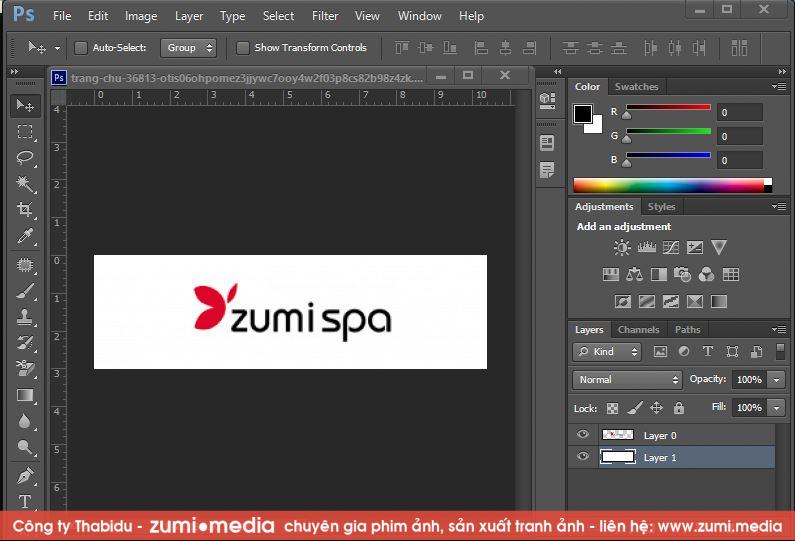Image resolution: width=795 pixels, height=541 pixels.
Task: Switch to the Channels tab
Action: pyautogui.click(x=638, y=329)
